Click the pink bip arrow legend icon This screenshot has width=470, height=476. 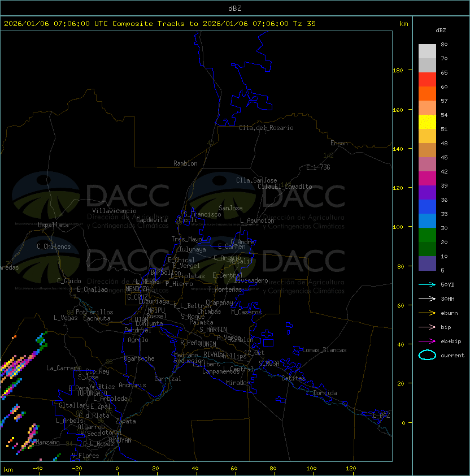[427, 327]
